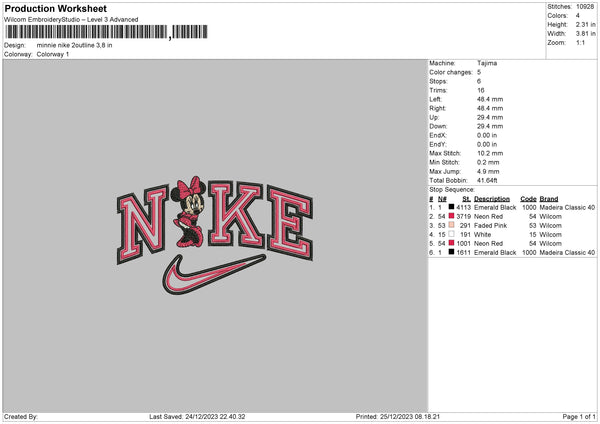
Task: Click the 'Production Worksheet' title
Action: (x=55, y=8)
